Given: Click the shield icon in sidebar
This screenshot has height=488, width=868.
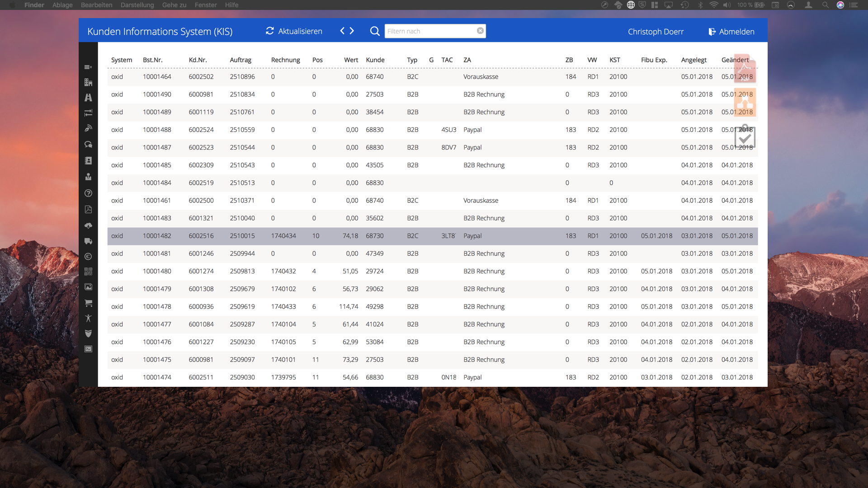Looking at the screenshot, I should [x=88, y=333].
